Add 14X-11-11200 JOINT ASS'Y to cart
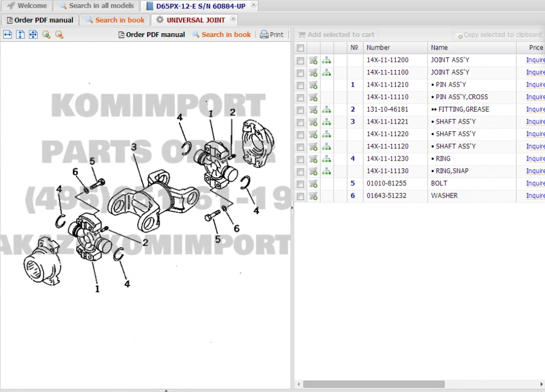The width and height of the screenshot is (545, 392). click(x=313, y=60)
